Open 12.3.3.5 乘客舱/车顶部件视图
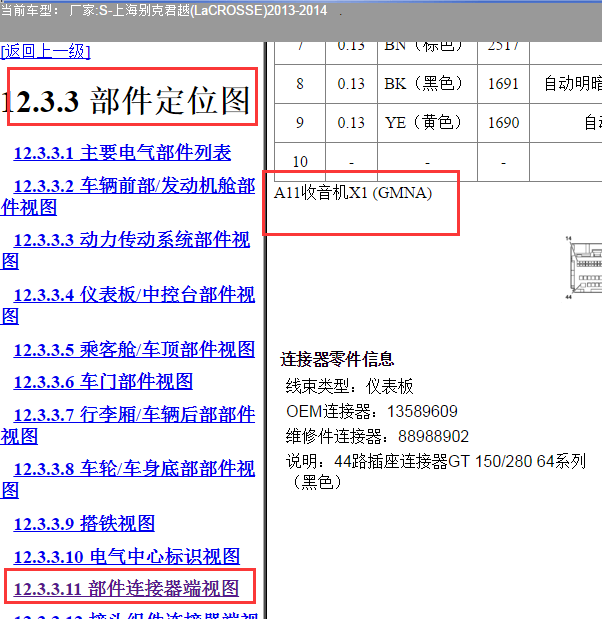602x619 pixels. [x=134, y=349]
